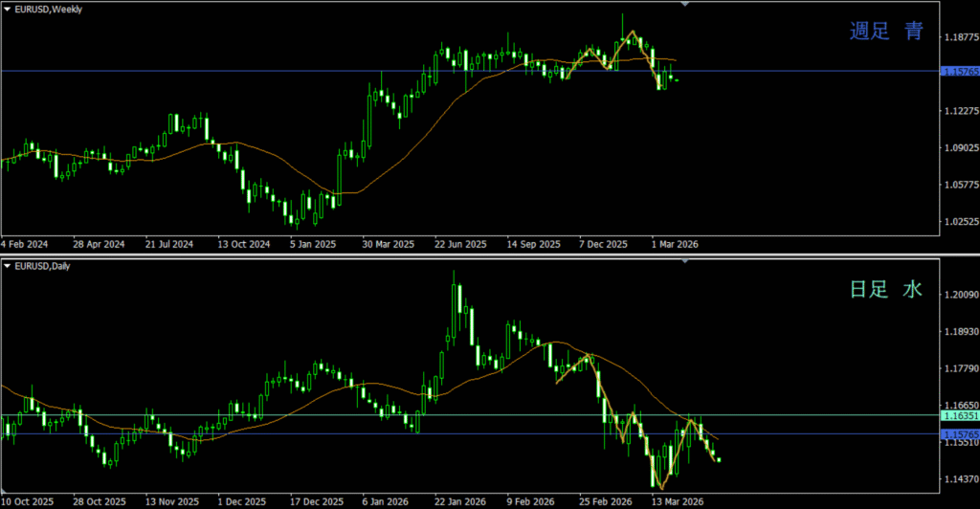The image size is (980, 509).
Task: Select the blue horizontal line on daily chart
Action: [x=287, y=433]
